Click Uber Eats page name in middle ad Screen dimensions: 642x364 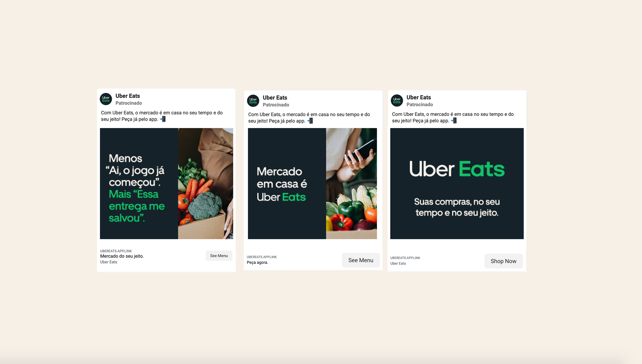[x=275, y=98]
